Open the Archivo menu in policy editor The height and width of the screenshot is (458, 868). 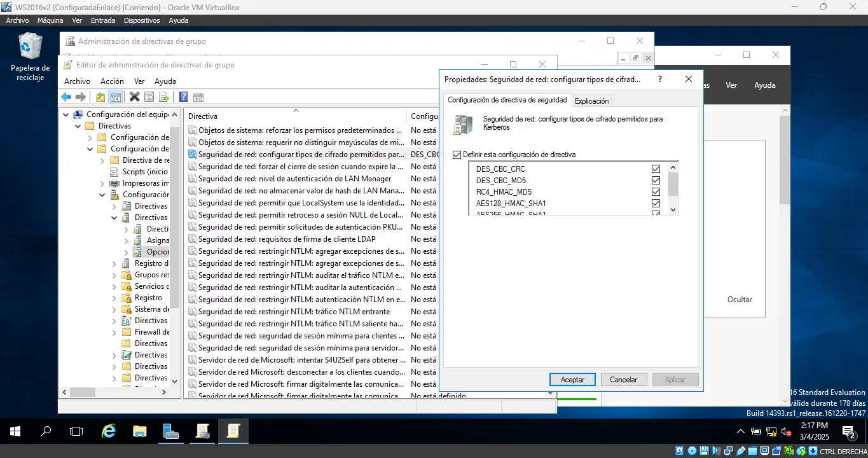(x=77, y=81)
